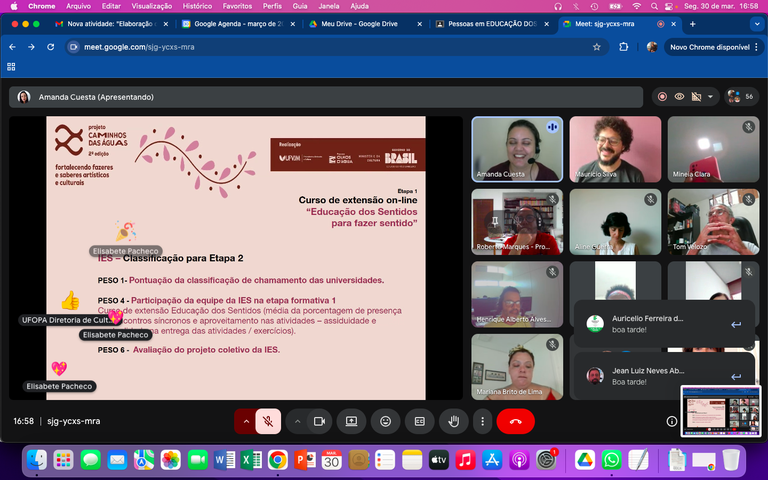Open the emoji reactions picker
This screenshot has width=768, height=480.
click(x=385, y=421)
